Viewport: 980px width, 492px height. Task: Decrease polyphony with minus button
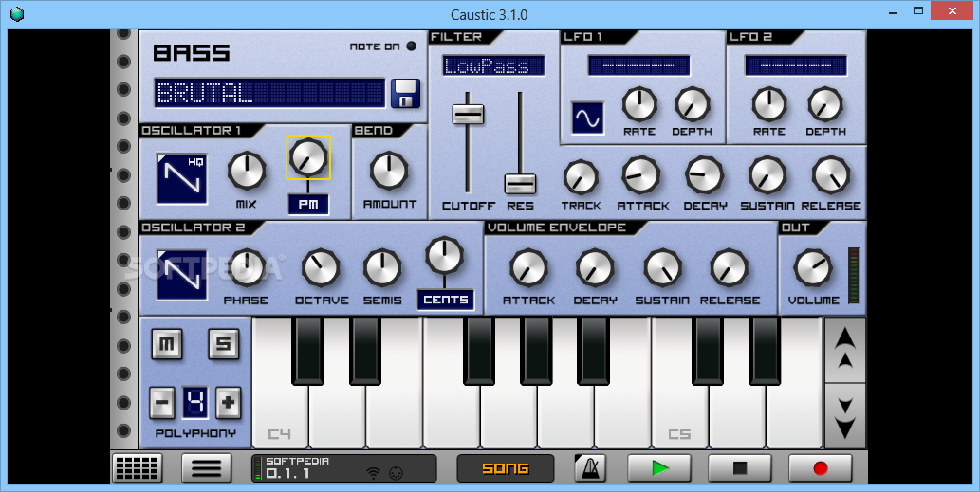[162, 403]
